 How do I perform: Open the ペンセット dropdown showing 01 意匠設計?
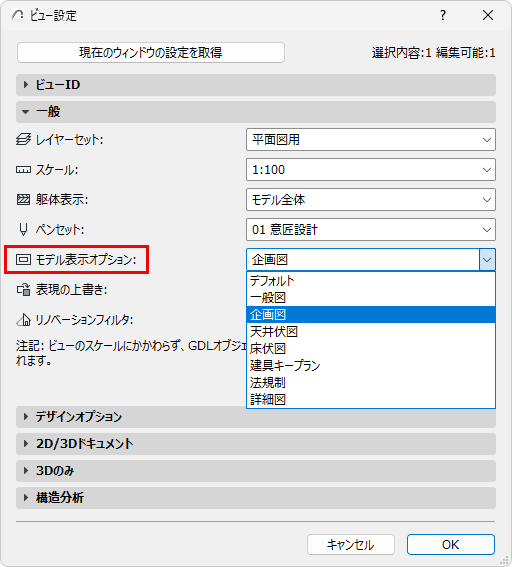(x=371, y=230)
